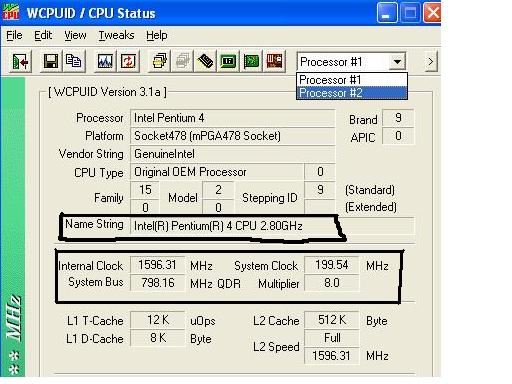This screenshot has width=512, height=384.
Task: Click the WCPUID title bar app icon
Action: click(x=11, y=13)
